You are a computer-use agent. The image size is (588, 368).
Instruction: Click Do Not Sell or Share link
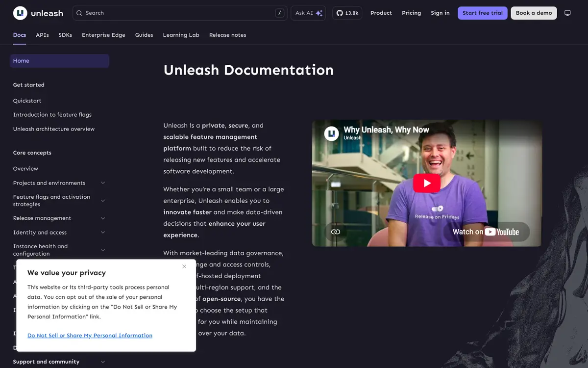90,336
